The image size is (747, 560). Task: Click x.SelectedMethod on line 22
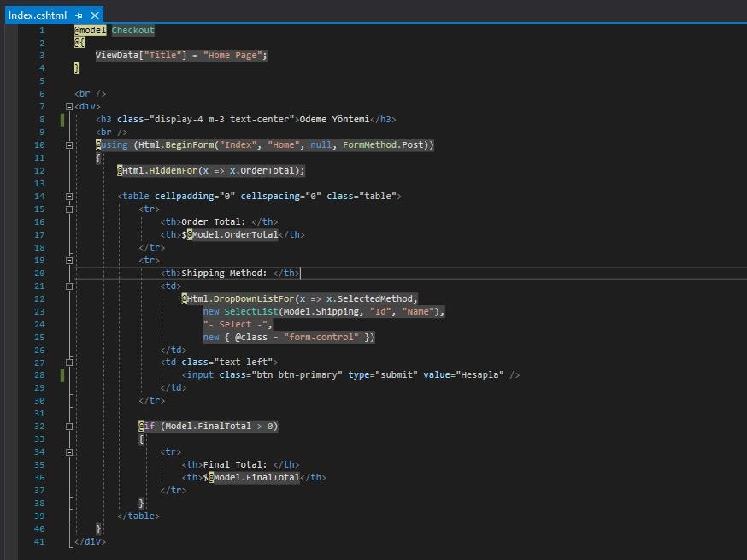(x=369, y=299)
